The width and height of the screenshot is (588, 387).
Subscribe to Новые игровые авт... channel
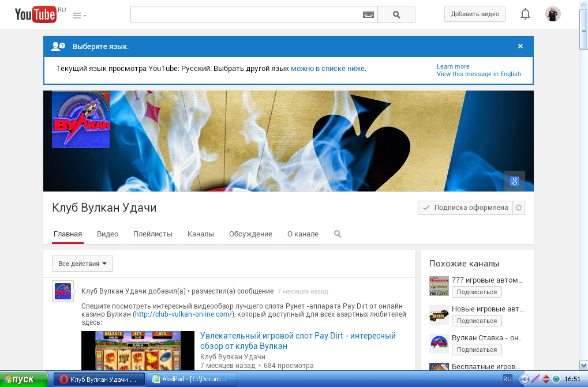tap(477, 321)
